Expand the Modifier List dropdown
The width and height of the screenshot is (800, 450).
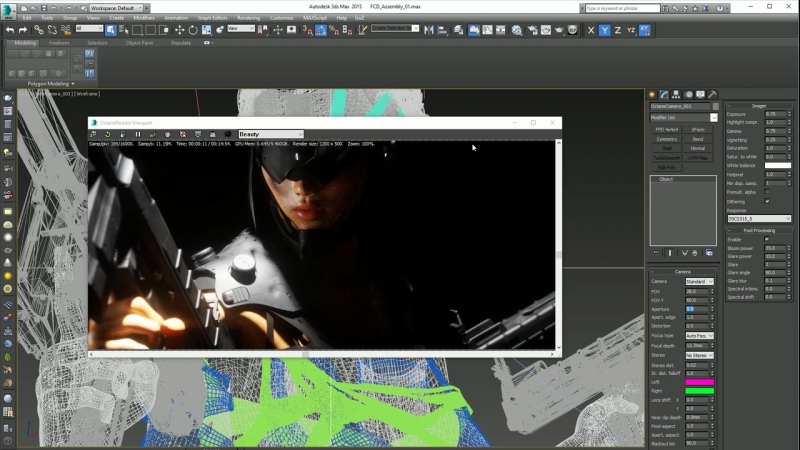coord(684,117)
